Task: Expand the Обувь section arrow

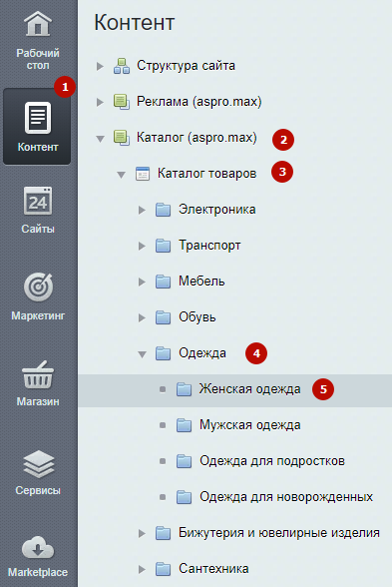Action: tap(142, 317)
